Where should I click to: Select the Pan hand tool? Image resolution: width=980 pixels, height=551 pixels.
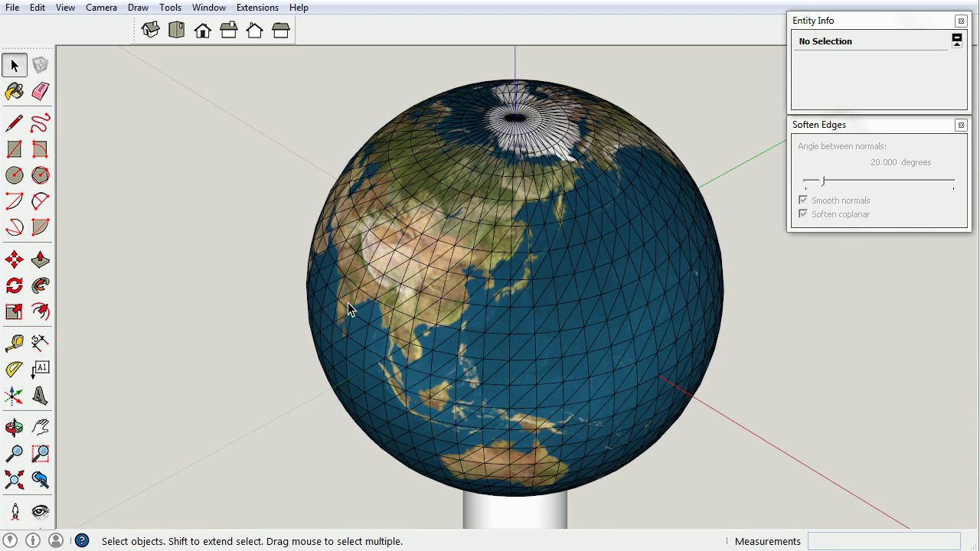[x=41, y=428]
